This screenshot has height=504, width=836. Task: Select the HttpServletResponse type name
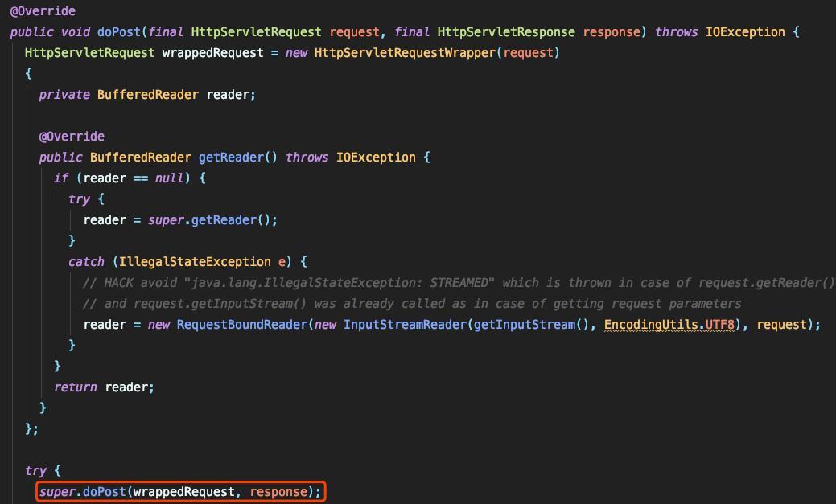tap(506, 32)
